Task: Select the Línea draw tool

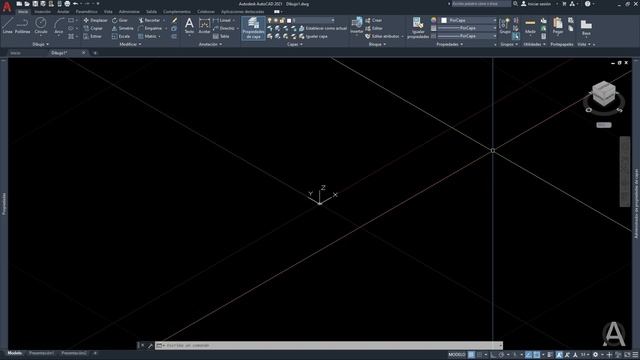Action: click(7, 25)
